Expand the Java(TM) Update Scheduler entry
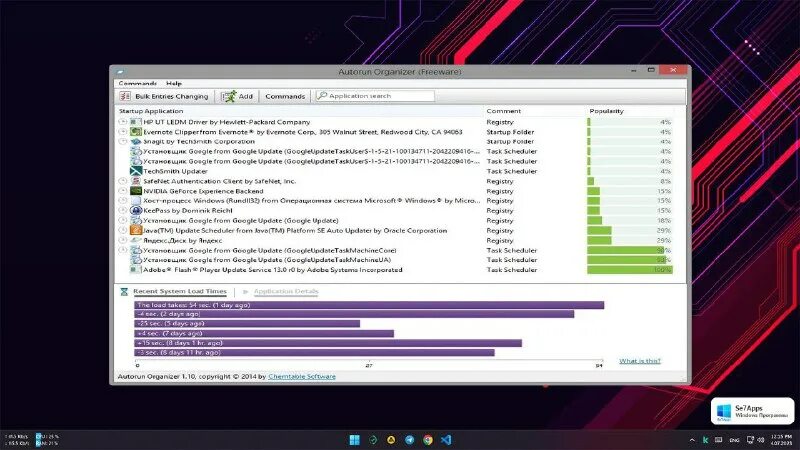The image size is (800, 450). coord(122,231)
